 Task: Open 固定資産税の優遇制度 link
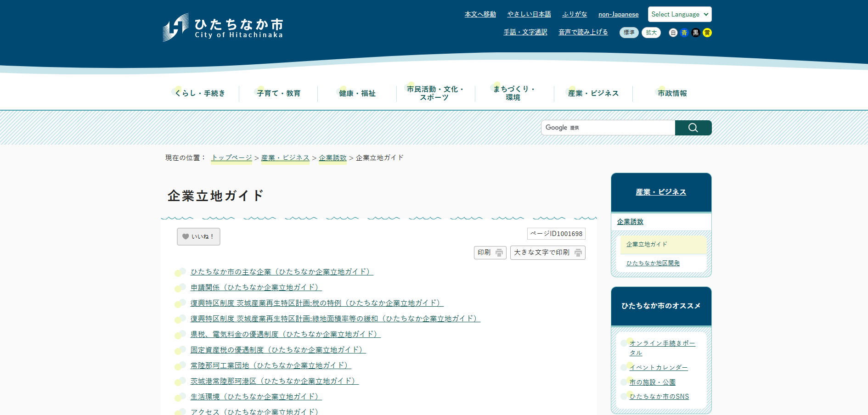[278, 350]
